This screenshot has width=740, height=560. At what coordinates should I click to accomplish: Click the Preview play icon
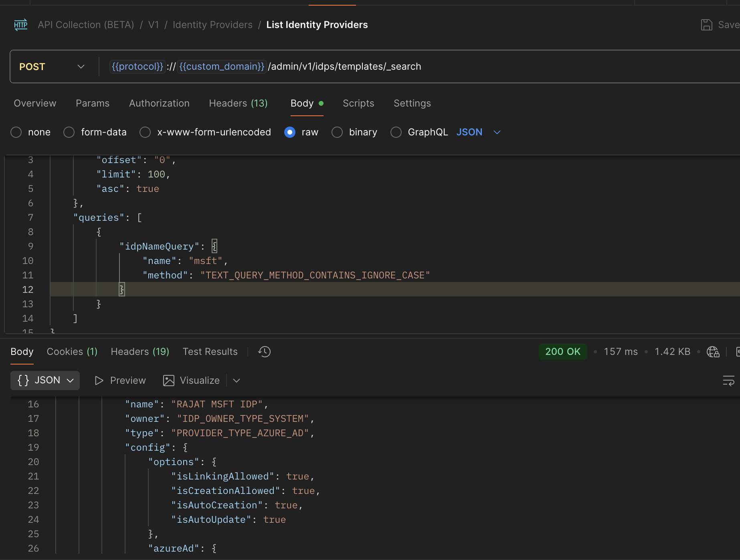tap(99, 381)
